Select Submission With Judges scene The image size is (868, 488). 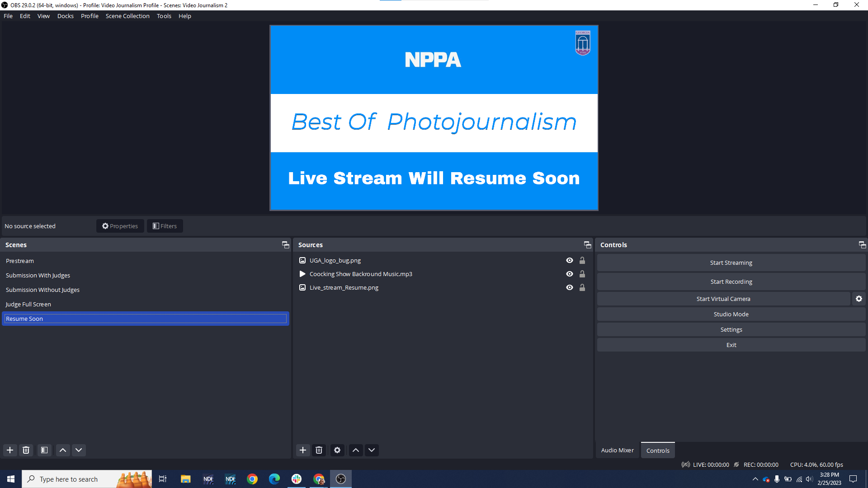pyautogui.click(x=145, y=275)
